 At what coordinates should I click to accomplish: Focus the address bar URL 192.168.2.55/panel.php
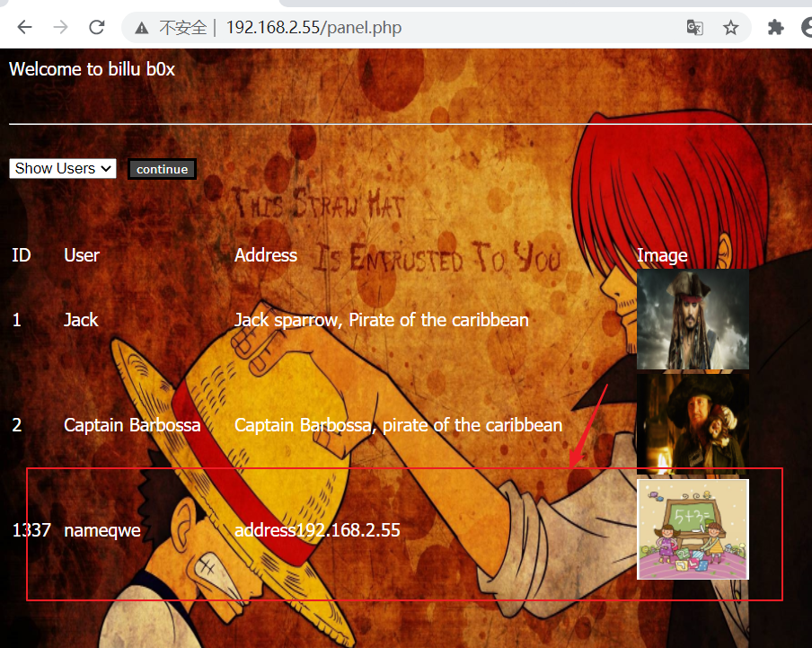pos(313,28)
